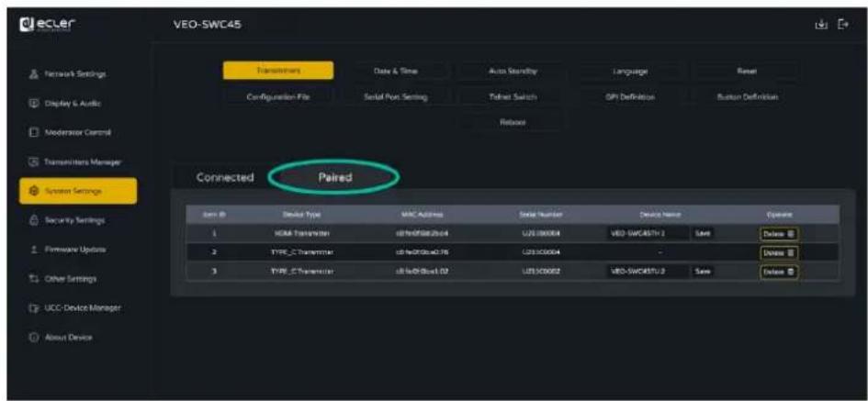
Task: Switch to the Paired tab
Action: 335,177
